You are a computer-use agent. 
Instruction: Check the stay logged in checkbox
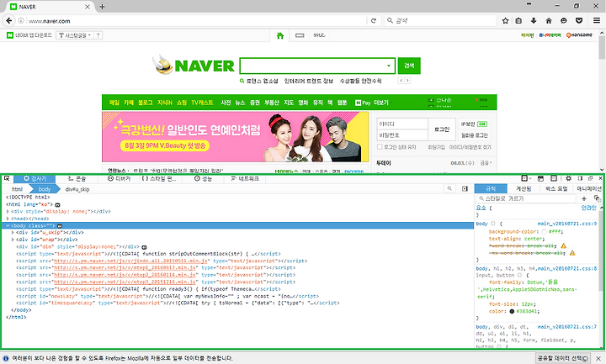coord(380,146)
